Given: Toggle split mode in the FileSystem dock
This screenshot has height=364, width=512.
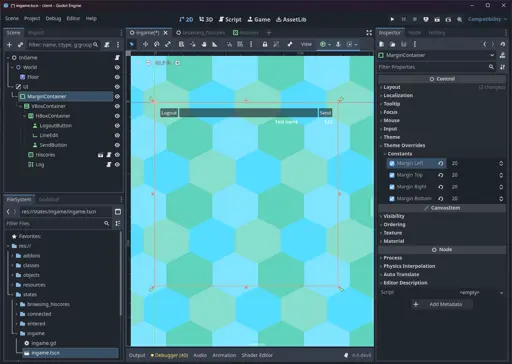Looking at the screenshot, I should click(x=118, y=212).
